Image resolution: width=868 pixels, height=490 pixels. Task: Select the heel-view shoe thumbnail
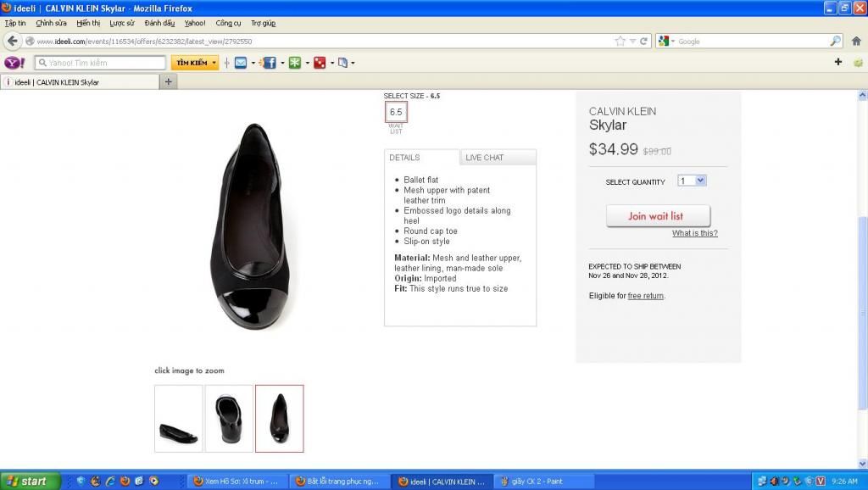229,419
